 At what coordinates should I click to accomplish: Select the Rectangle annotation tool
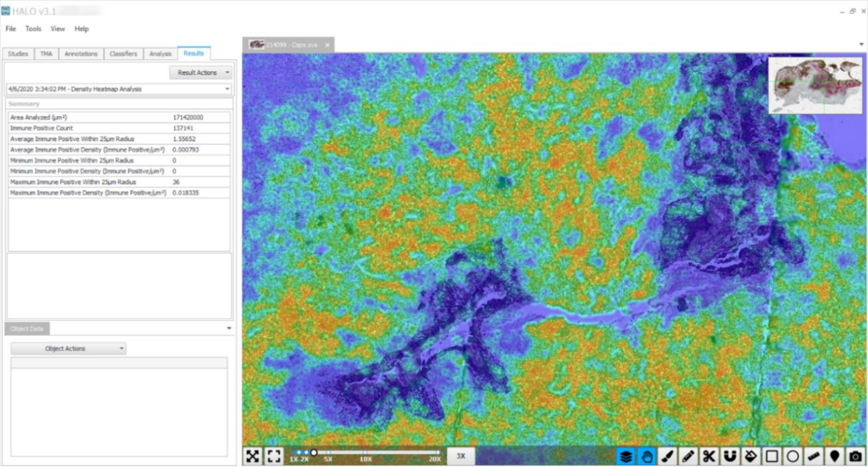(x=772, y=456)
